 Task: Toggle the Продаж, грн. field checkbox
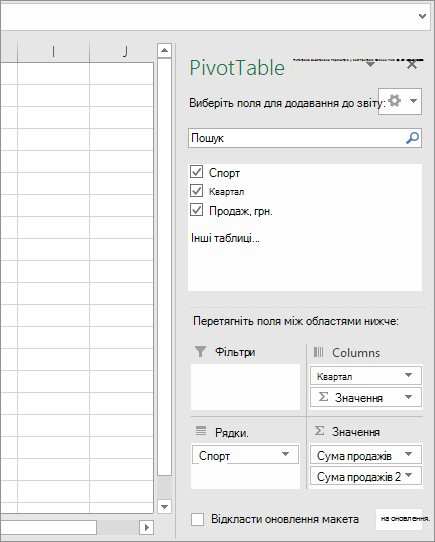coord(196,209)
